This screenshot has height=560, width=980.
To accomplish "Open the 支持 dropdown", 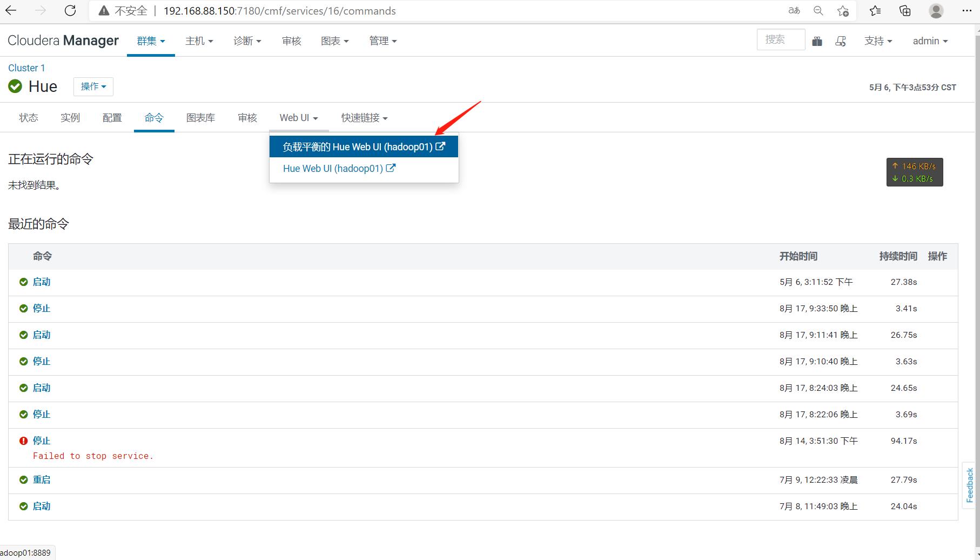I will (878, 41).
